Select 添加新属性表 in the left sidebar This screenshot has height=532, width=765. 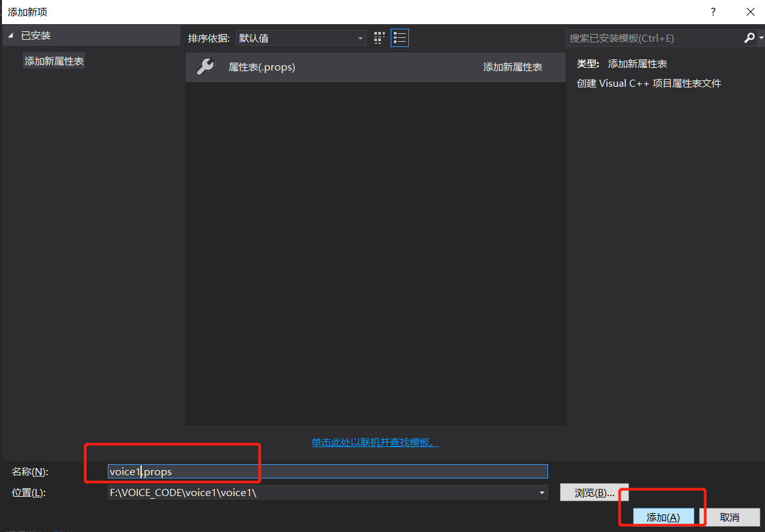[54, 60]
